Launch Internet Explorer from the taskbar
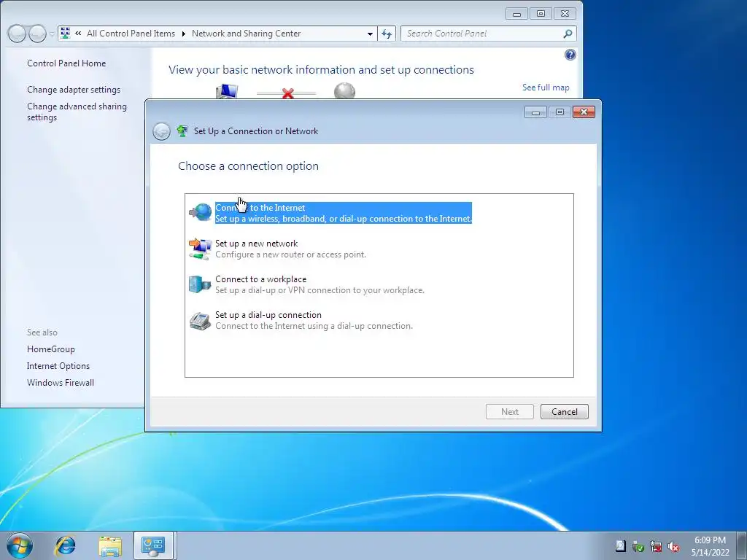Image resolution: width=747 pixels, height=560 pixels. point(65,546)
